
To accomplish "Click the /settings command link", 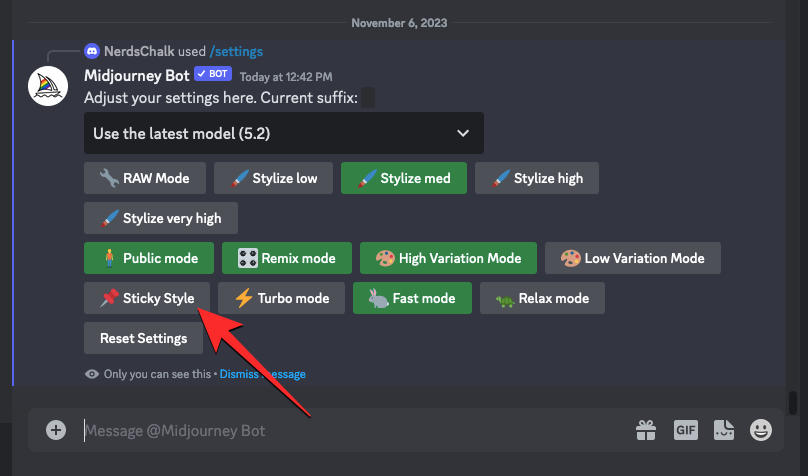I will pyautogui.click(x=236, y=51).
